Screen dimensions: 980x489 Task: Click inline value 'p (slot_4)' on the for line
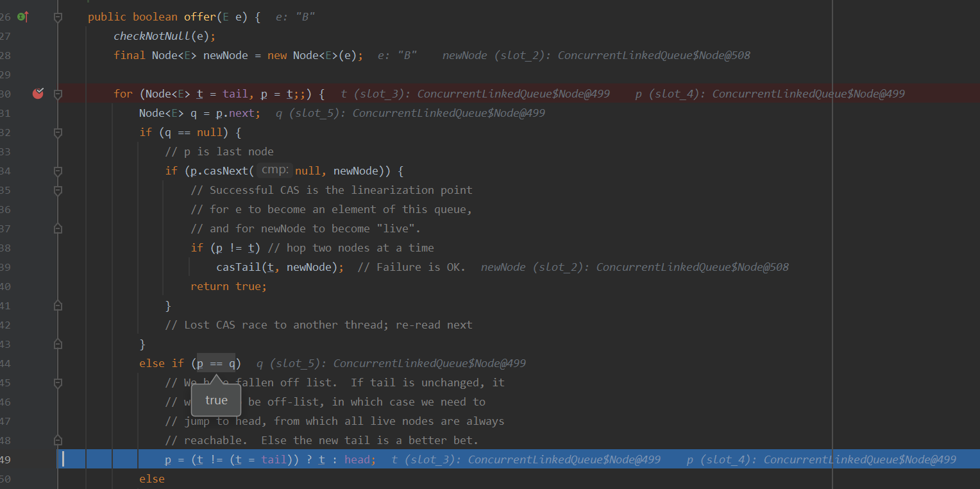point(770,94)
